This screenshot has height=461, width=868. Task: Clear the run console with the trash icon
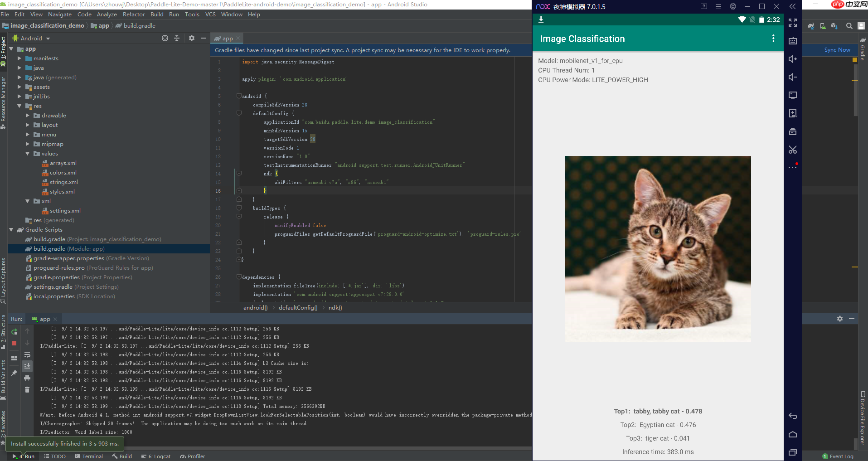tap(27, 389)
